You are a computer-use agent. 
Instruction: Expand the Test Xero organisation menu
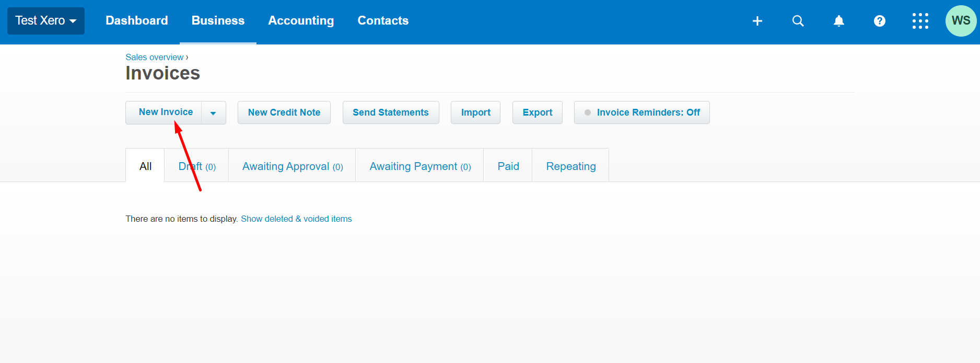(x=46, y=21)
